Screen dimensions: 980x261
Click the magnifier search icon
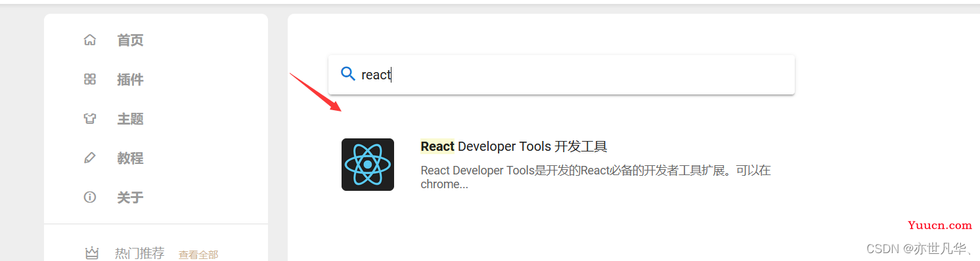(x=348, y=73)
